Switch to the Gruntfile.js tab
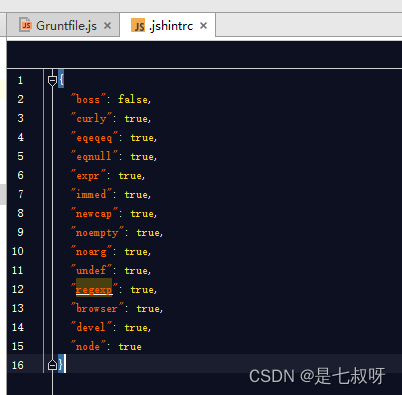402x395 pixels. tap(63, 25)
